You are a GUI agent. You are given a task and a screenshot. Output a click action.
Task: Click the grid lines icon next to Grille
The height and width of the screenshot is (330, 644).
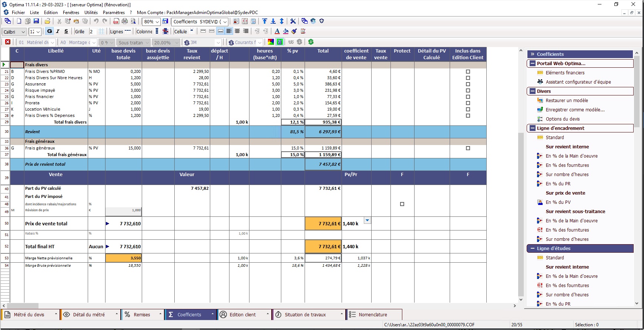tap(101, 31)
